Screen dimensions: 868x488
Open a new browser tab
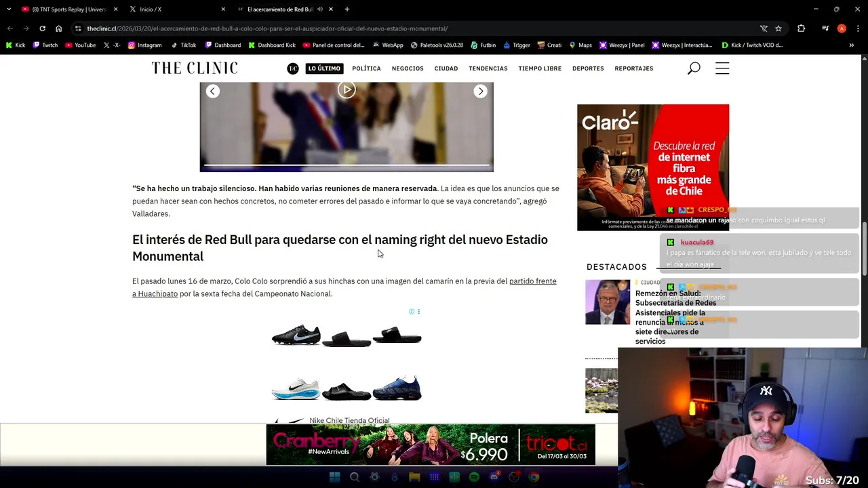coord(347,9)
